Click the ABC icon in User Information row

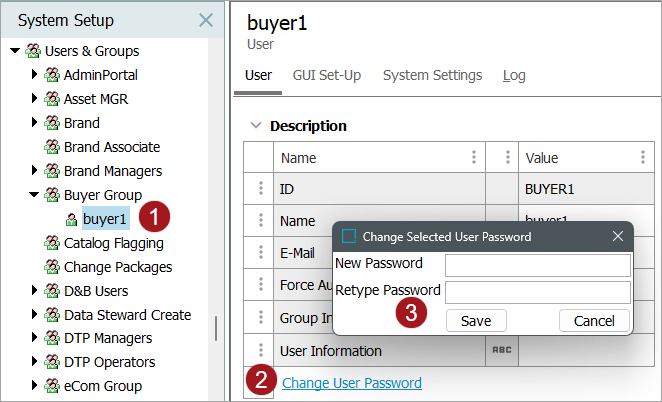(x=501, y=351)
